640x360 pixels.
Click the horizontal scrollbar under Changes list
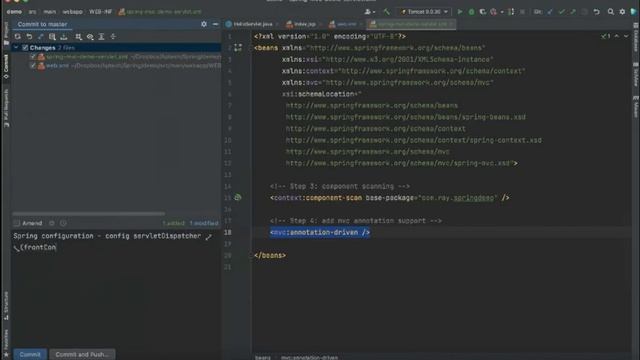click(89, 213)
